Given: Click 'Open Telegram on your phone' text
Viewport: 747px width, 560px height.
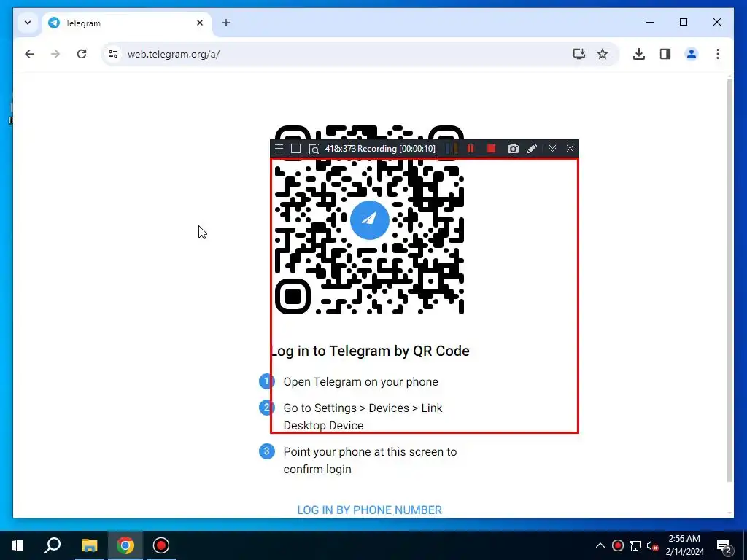Looking at the screenshot, I should pos(360,382).
